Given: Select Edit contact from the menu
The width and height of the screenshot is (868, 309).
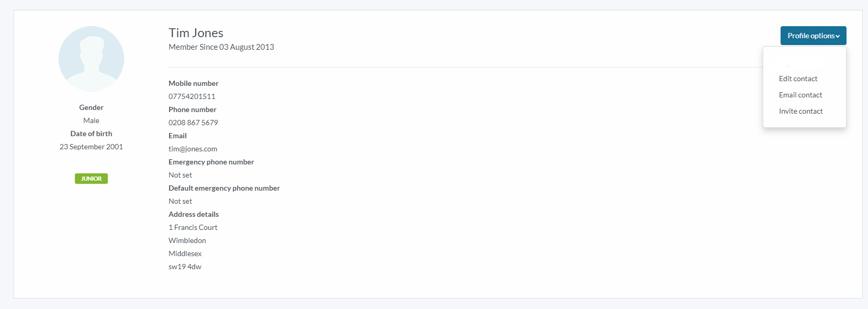Looking at the screenshot, I should click(798, 79).
